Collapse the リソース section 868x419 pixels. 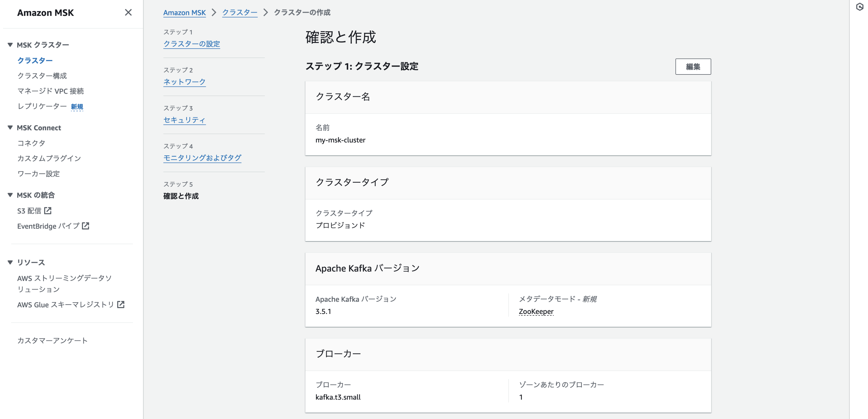10,262
